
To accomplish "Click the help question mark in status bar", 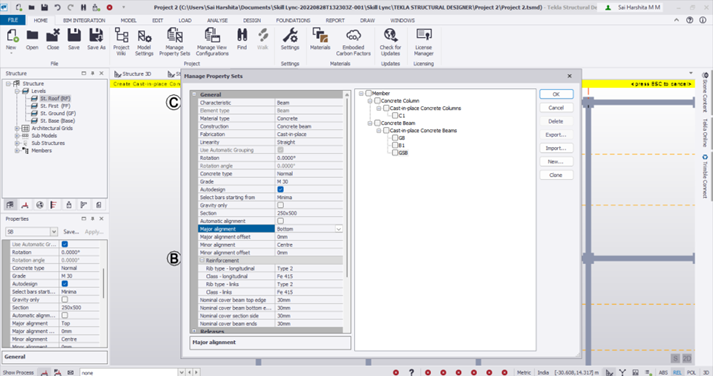I will point(411,372).
